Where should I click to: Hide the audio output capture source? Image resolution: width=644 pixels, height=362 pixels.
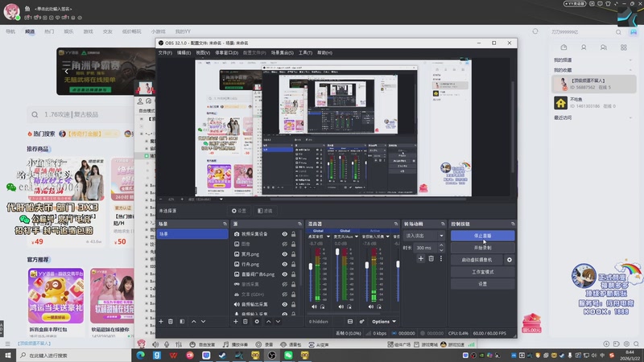click(x=285, y=305)
